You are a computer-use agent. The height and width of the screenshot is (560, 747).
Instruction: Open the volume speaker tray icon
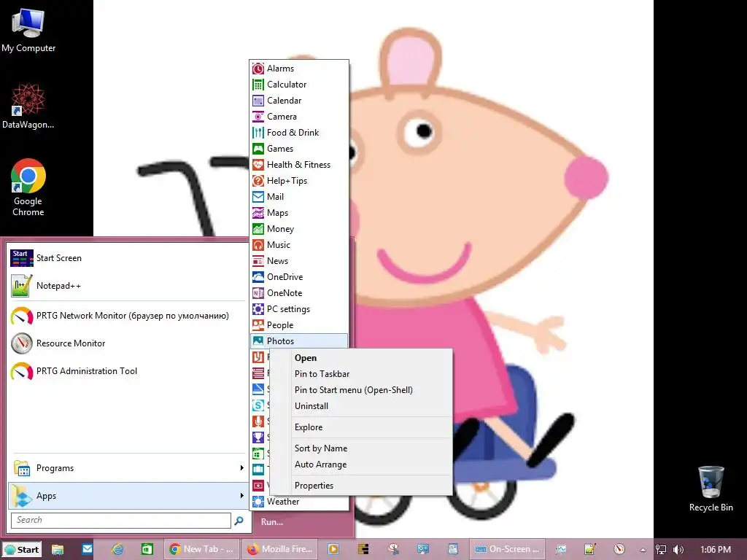[678, 550]
